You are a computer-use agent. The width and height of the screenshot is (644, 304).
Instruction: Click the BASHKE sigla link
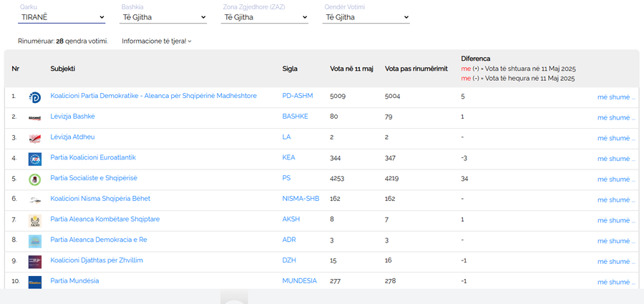[x=296, y=117]
